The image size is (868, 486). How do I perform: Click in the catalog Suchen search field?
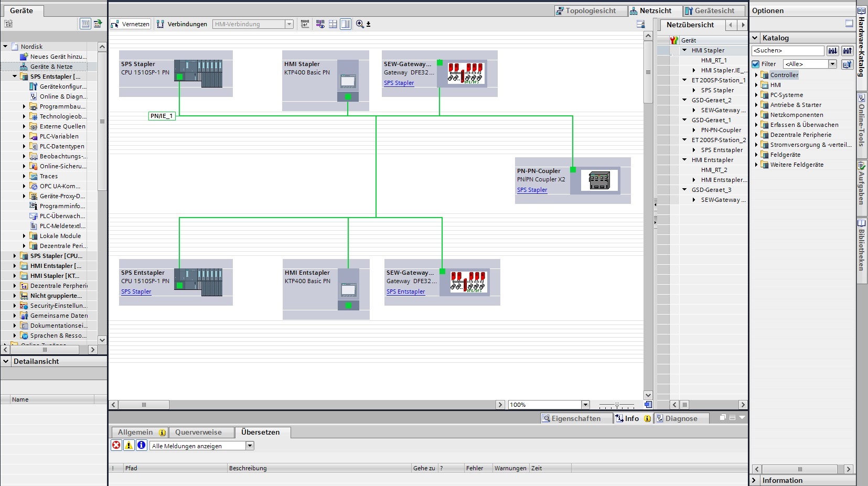coord(788,51)
